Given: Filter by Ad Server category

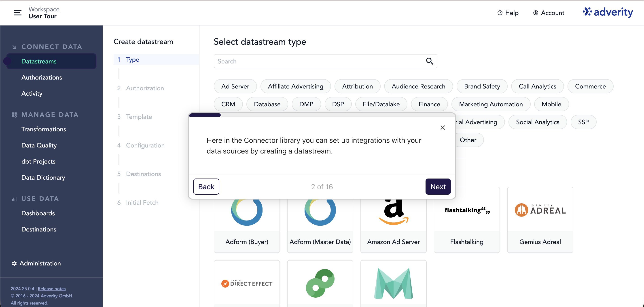Looking at the screenshot, I should point(235,86).
